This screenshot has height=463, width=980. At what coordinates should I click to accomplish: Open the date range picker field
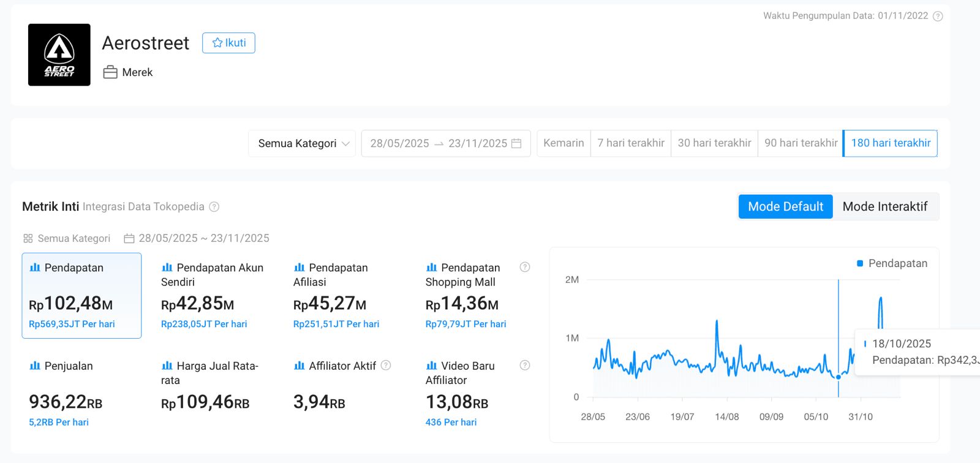[x=438, y=143]
